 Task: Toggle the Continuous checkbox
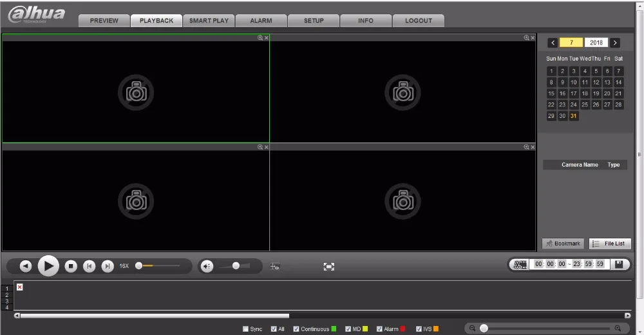[296, 329]
